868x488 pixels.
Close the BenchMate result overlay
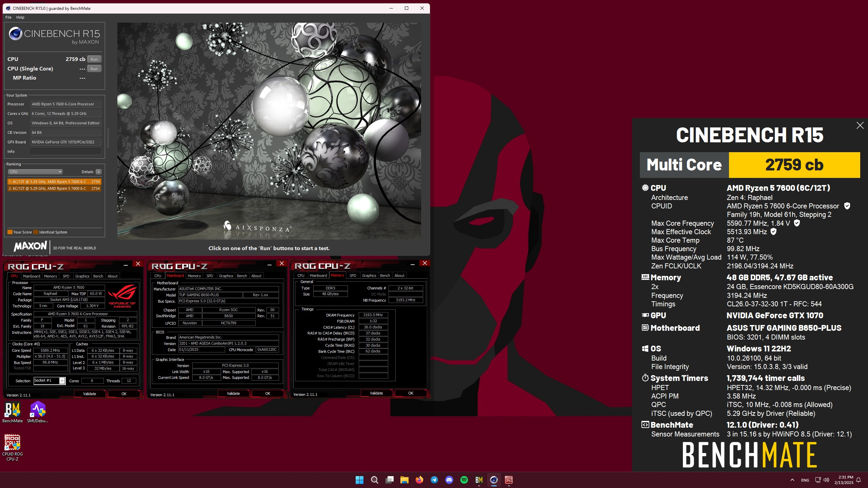(860, 125)
